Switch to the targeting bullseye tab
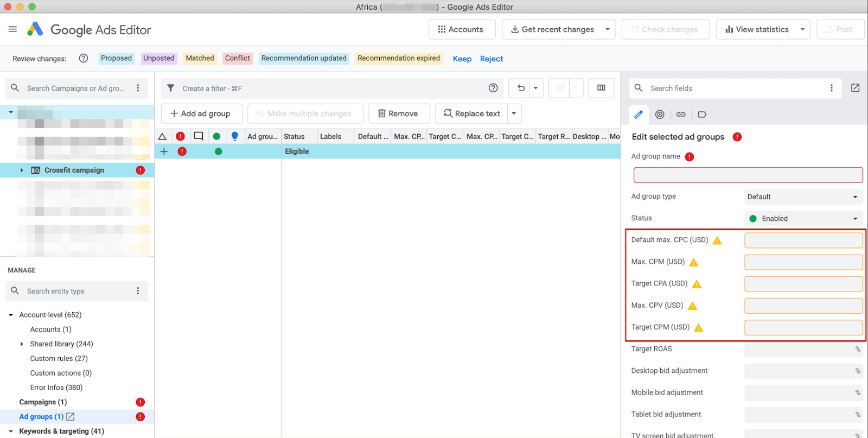Screen dimensions: 868x438 (x=660, y=115)
